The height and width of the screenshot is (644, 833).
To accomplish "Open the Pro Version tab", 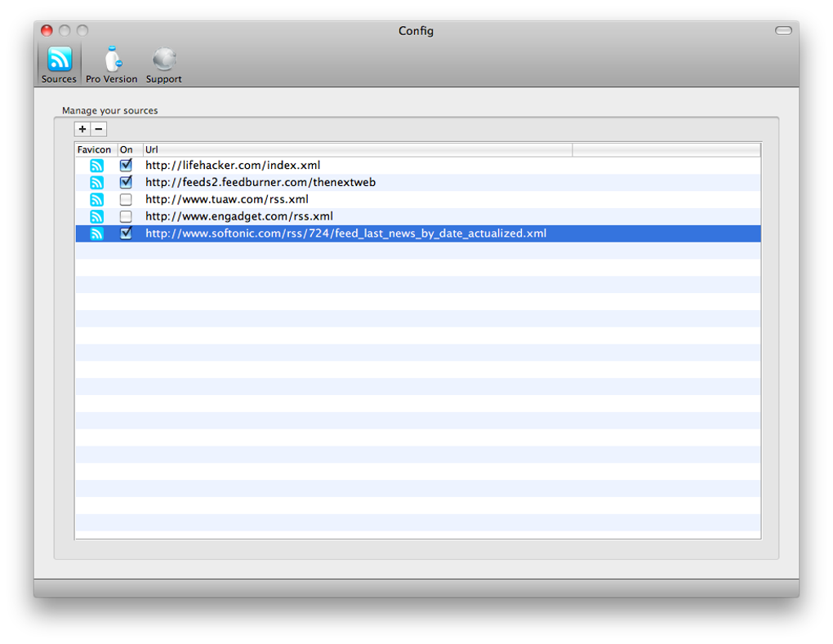I will click(x=111, y=64).
